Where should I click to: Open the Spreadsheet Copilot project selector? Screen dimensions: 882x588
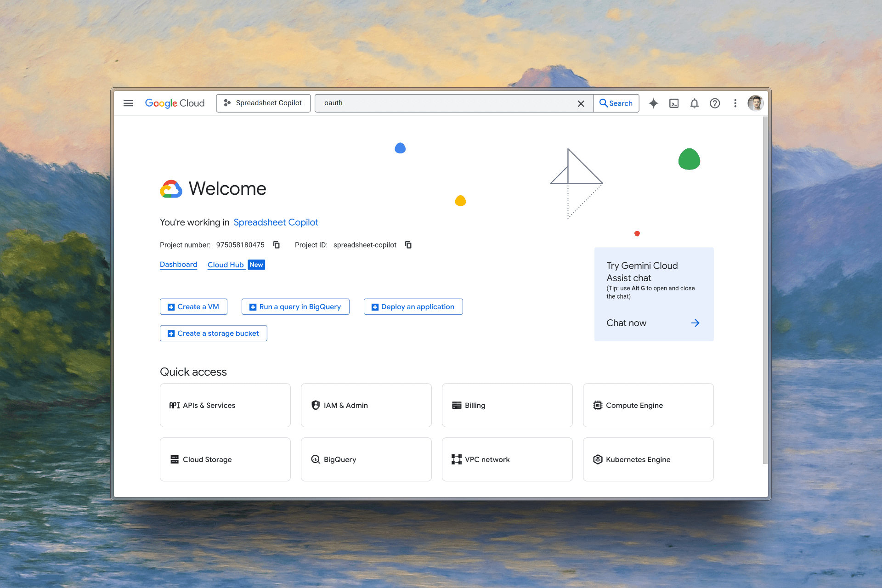(263, 103)
